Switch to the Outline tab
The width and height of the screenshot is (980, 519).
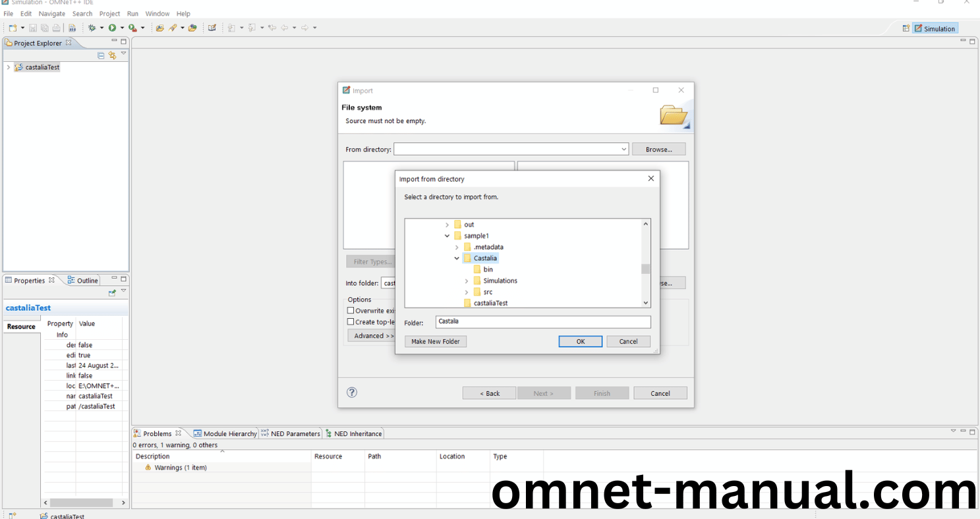(x=82, y=281)
